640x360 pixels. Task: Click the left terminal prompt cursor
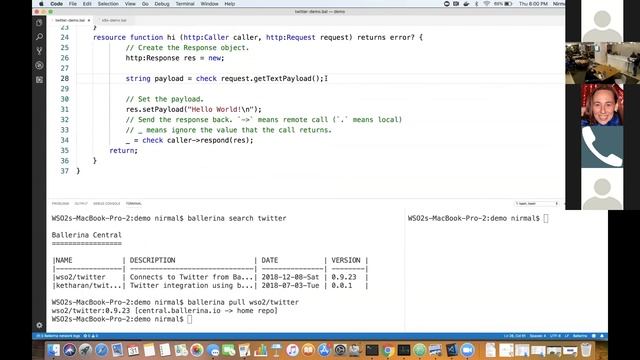(x=189, y=319)
